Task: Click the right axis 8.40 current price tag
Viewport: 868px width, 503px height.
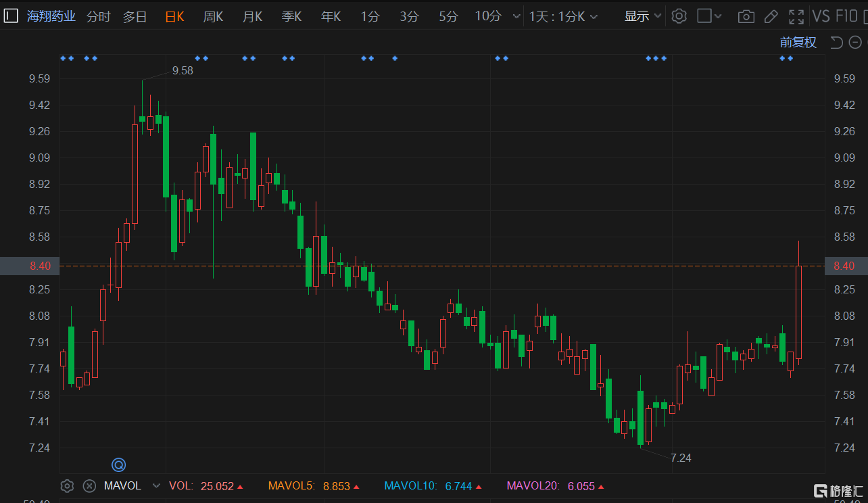Action: point(846,266)
